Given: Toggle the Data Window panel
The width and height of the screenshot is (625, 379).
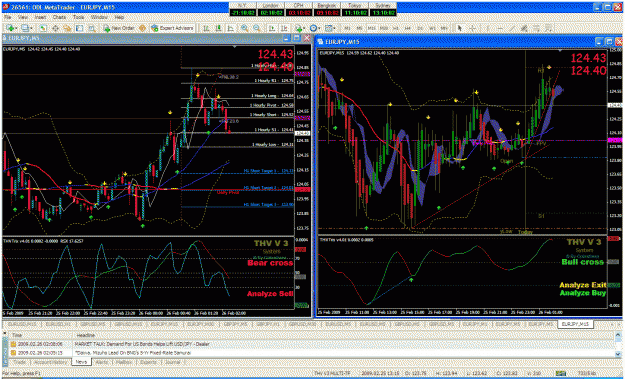Looking at the screenshot, I should (55, 28).
